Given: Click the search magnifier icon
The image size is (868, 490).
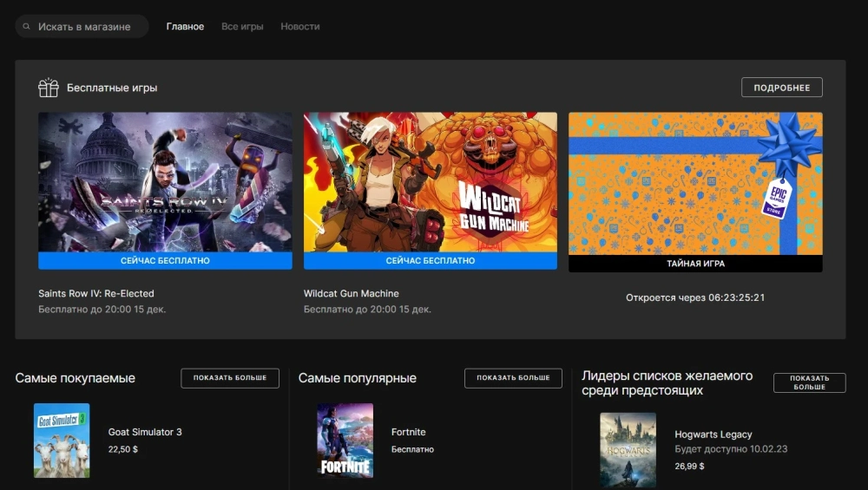Looking at the screenshot, I should click(x=28, y=27).
